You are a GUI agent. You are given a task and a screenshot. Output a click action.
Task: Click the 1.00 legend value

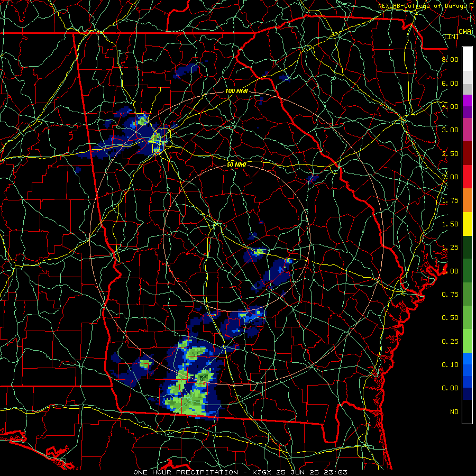pos(450,271)
